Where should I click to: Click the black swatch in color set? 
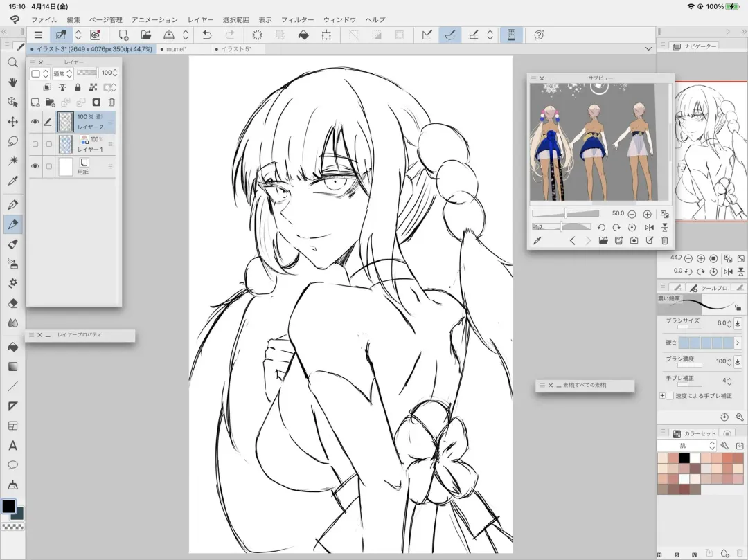pyautogui.click(x=684, y=458)
